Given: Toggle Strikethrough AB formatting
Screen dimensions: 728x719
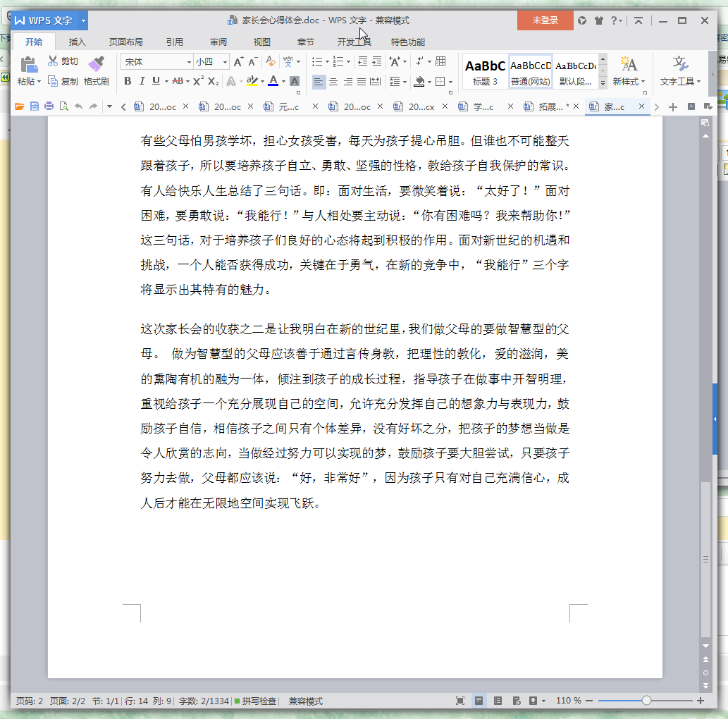Looking at the screenshot, I should 178,81.
